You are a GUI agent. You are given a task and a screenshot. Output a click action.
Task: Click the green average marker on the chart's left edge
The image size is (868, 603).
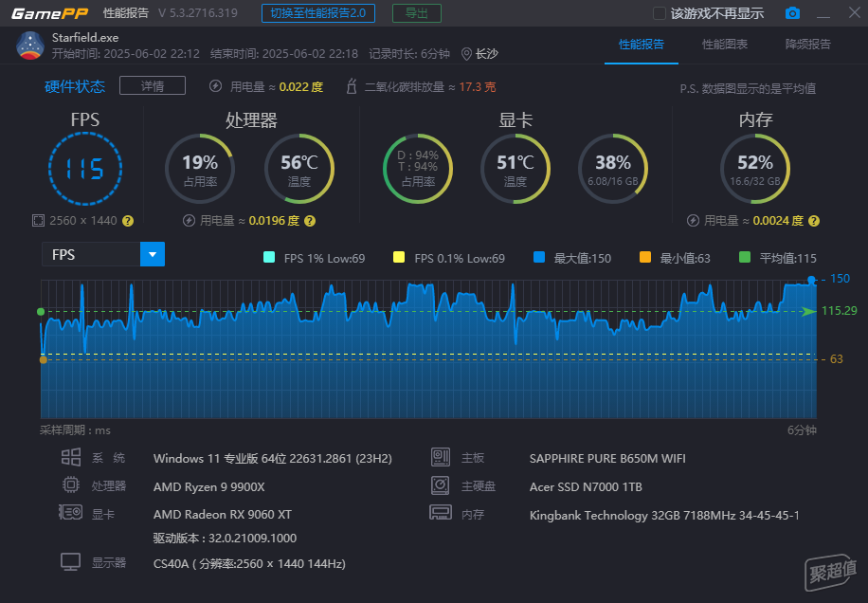[x=41, y=312]
